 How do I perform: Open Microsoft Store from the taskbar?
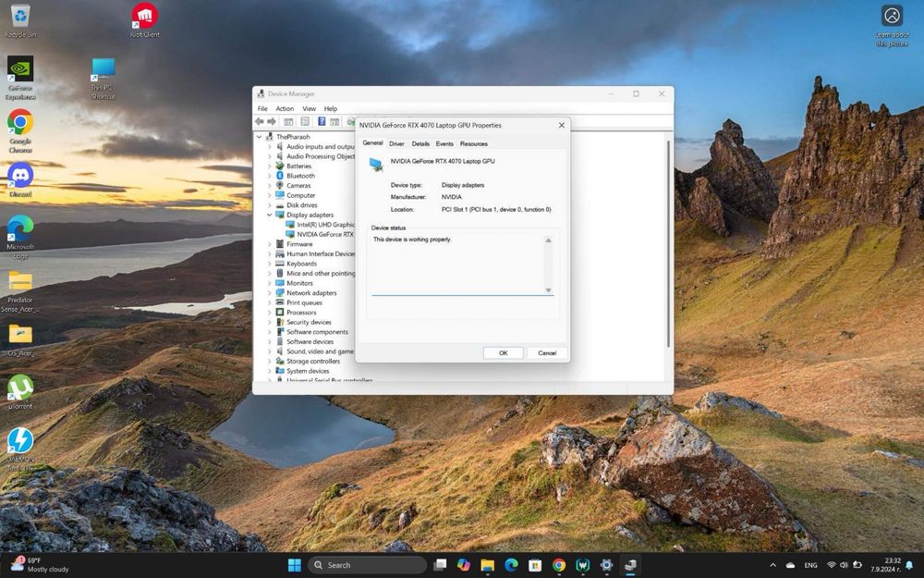(x=535, y=565)
